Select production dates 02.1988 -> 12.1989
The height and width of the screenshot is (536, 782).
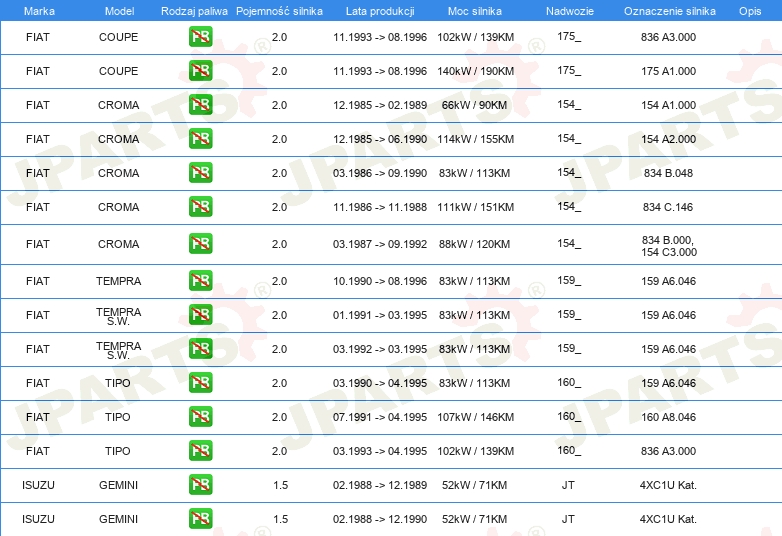380,485
